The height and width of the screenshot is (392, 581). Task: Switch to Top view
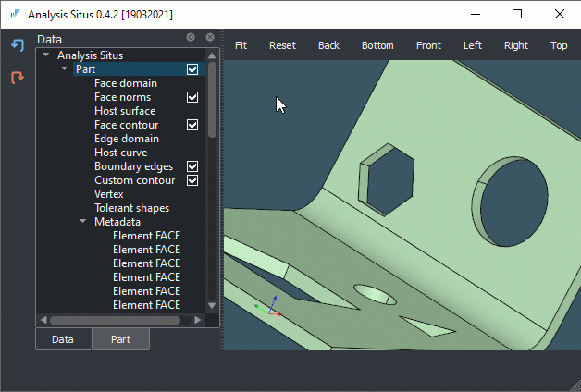pos(559,45)
